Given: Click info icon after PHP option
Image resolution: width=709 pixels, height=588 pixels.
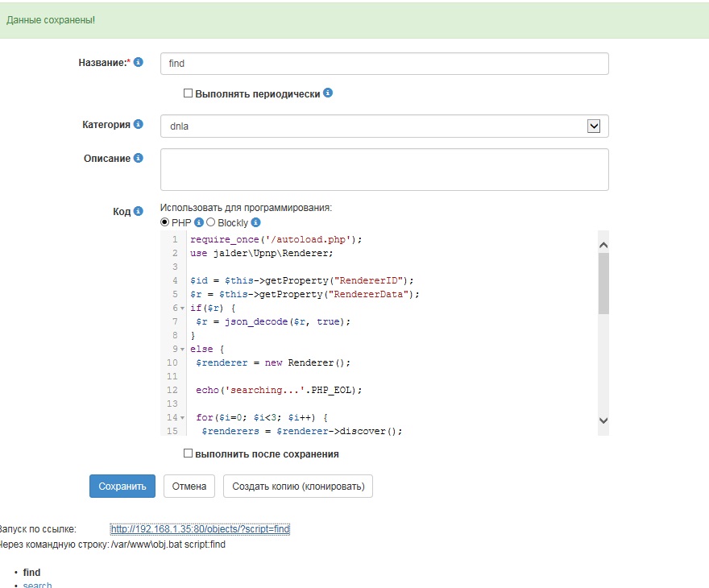Looking at the screenshot, I should 199,222.
